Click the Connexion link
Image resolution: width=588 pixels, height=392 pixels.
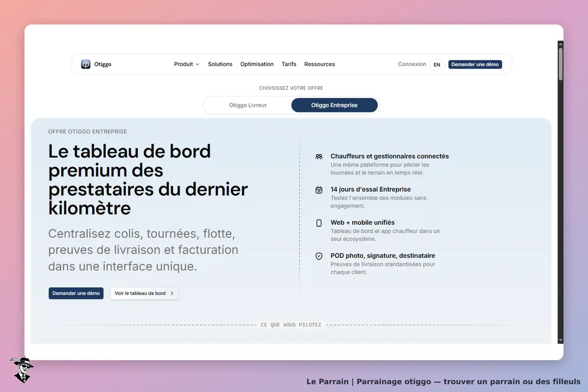[x=412, y=64]
